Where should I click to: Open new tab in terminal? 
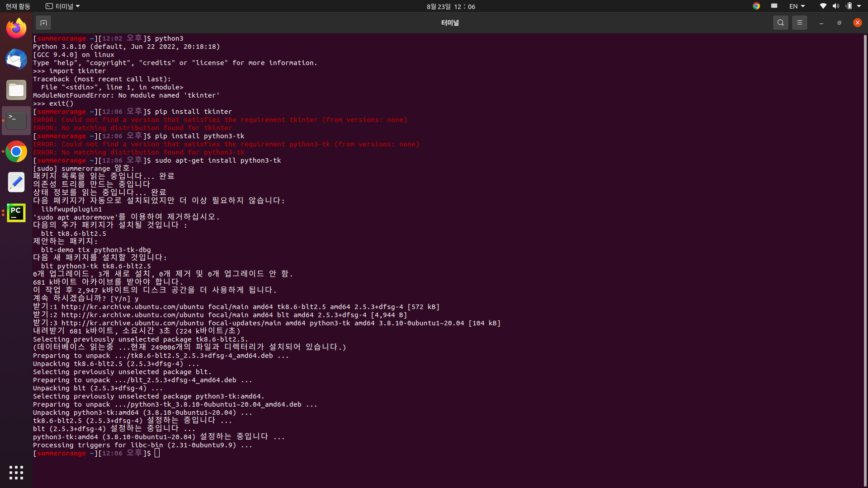(43, 23)
